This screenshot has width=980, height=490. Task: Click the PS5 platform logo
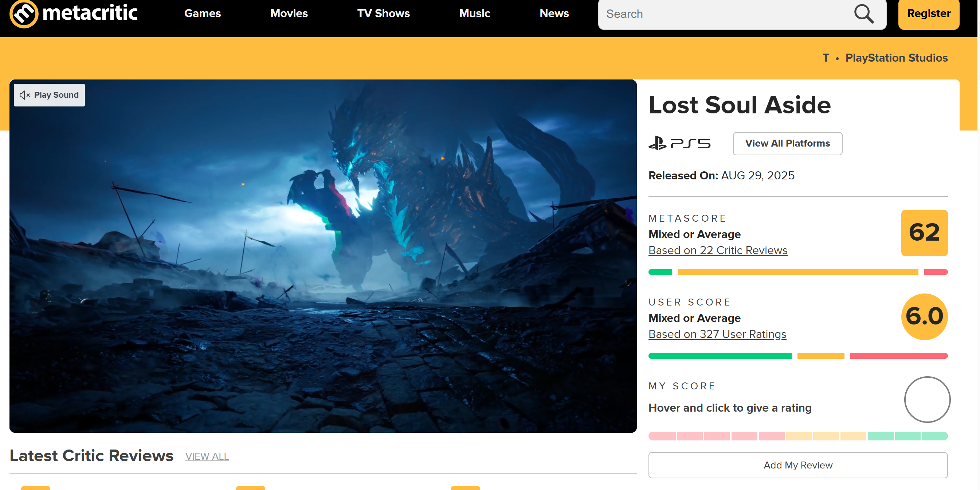679,144
